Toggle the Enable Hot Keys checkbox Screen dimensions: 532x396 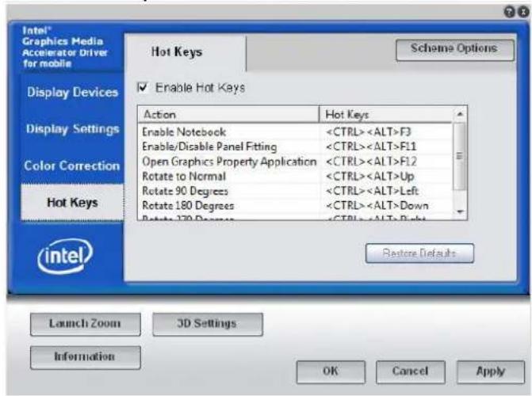[x=142, y=87]
